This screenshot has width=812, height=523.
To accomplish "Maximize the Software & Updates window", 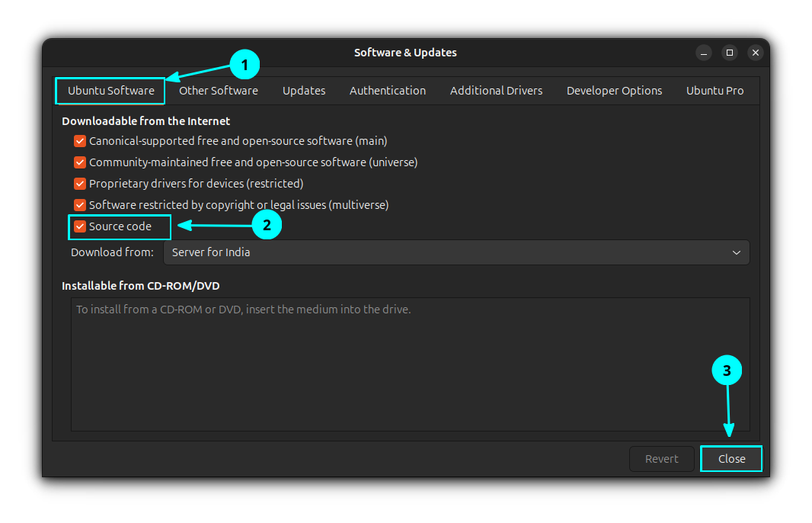I will pos(729,53).
